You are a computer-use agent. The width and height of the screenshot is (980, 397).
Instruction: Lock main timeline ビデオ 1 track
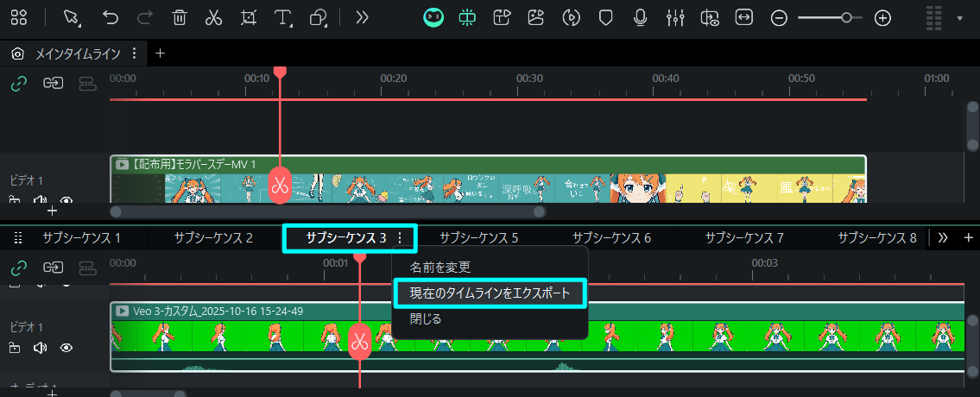pyautogui.click(x=14, y=201)
